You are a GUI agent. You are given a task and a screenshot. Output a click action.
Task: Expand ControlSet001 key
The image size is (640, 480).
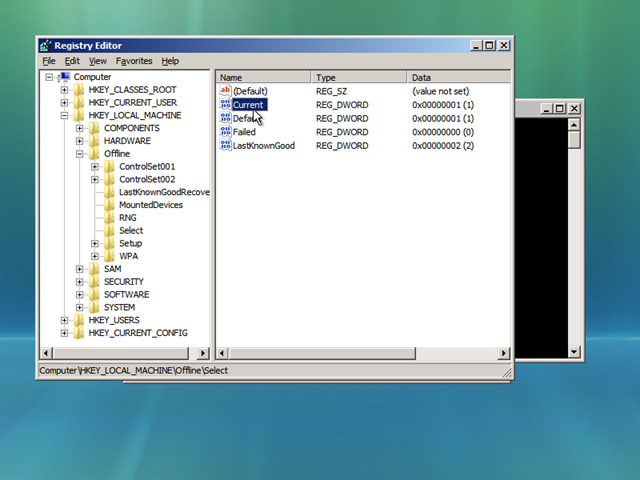95,167
